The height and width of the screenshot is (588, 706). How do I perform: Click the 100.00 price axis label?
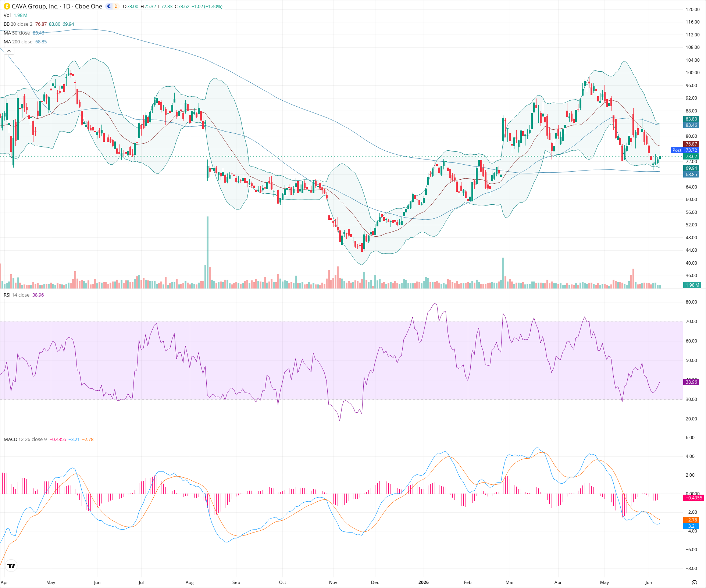(693, 73)
